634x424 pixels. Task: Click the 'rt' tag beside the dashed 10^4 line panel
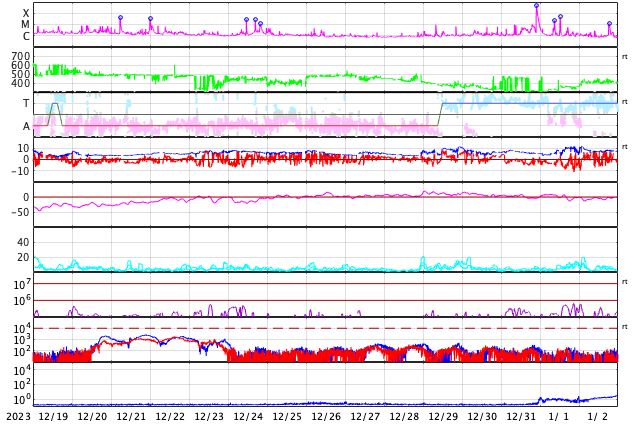click(x=625, y=327)
